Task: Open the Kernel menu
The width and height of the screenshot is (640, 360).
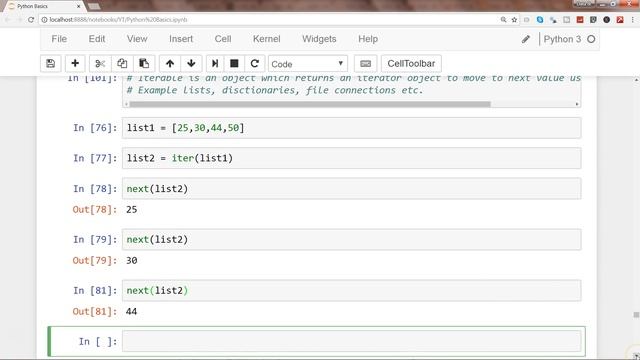Action: click(267, 39)
